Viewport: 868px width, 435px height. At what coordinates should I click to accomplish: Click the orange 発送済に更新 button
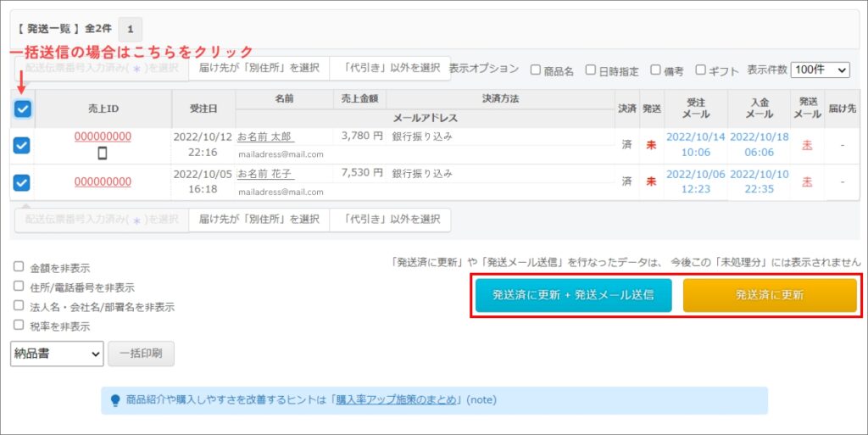click(770, 295)
